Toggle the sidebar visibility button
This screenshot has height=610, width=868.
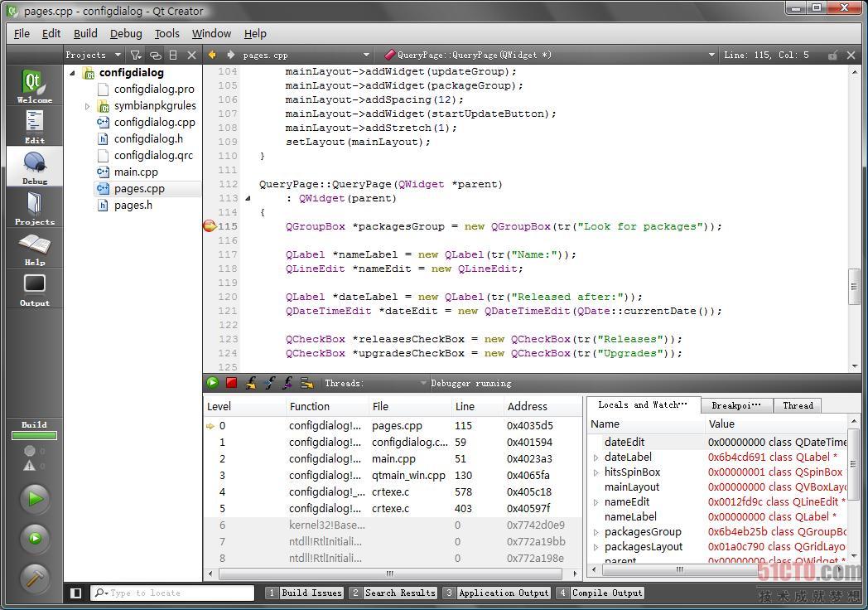[x=76, y=593]
